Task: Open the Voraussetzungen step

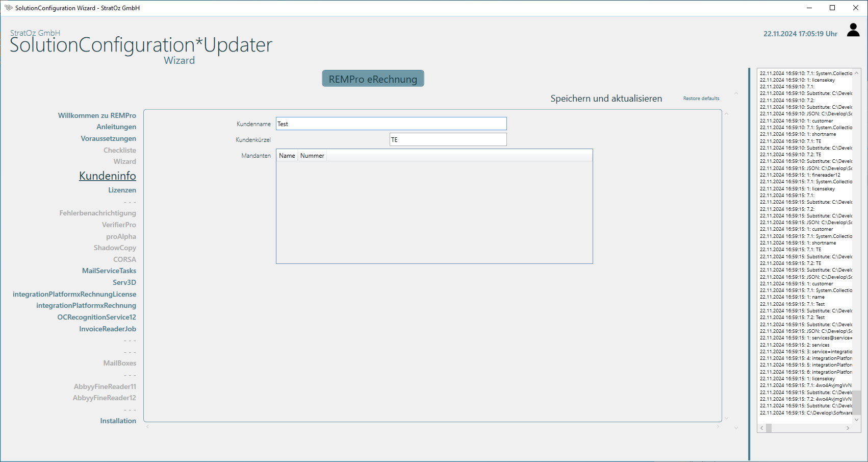Action: click(x=108, y=138)
